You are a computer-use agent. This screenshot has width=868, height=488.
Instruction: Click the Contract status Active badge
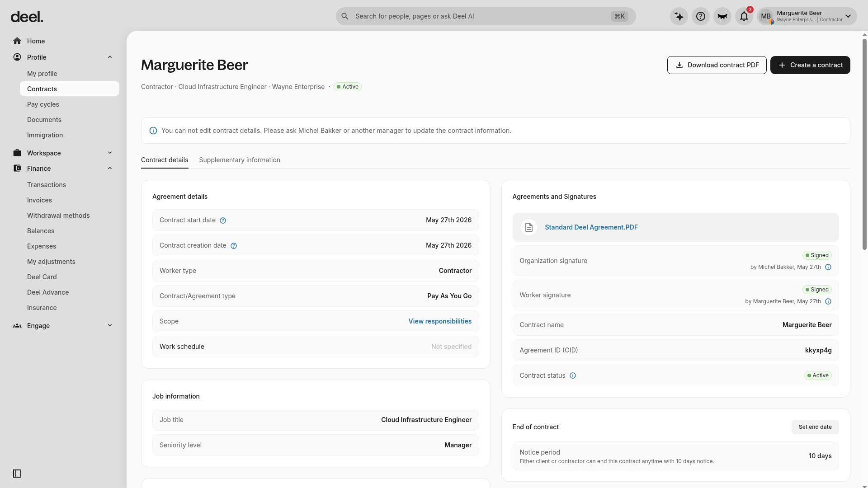tap(818, 375)
